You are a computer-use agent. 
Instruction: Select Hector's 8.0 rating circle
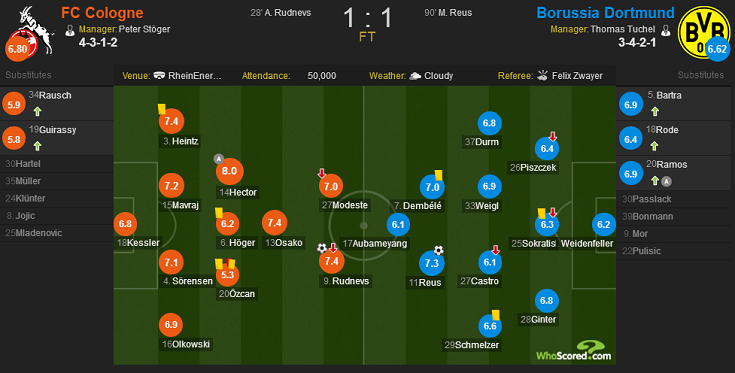coord(230,171)
